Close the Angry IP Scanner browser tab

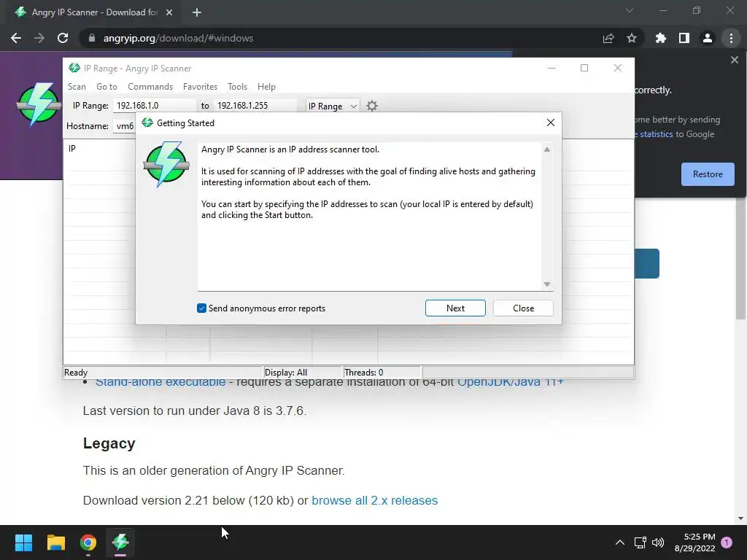[169, 12]
